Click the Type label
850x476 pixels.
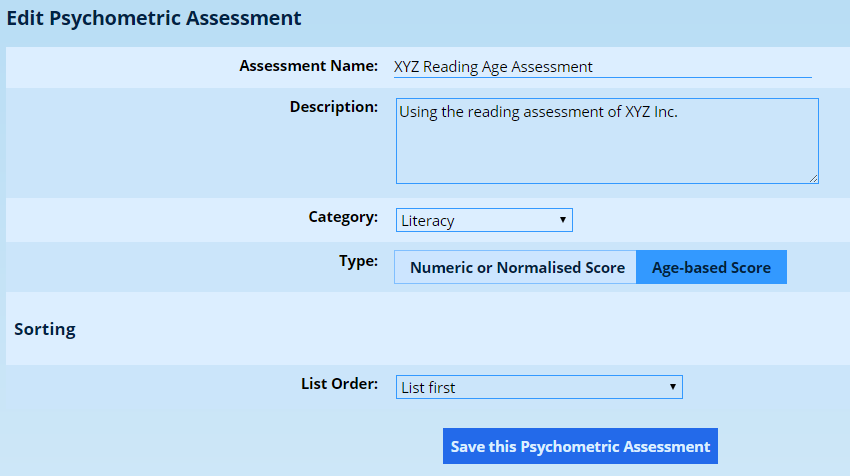(x=358, y=261)
